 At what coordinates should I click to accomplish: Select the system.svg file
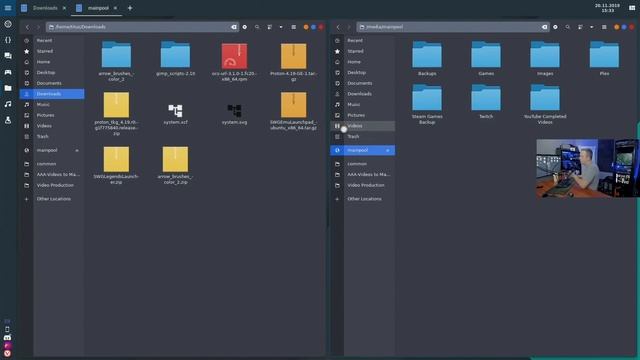point(234,114)
